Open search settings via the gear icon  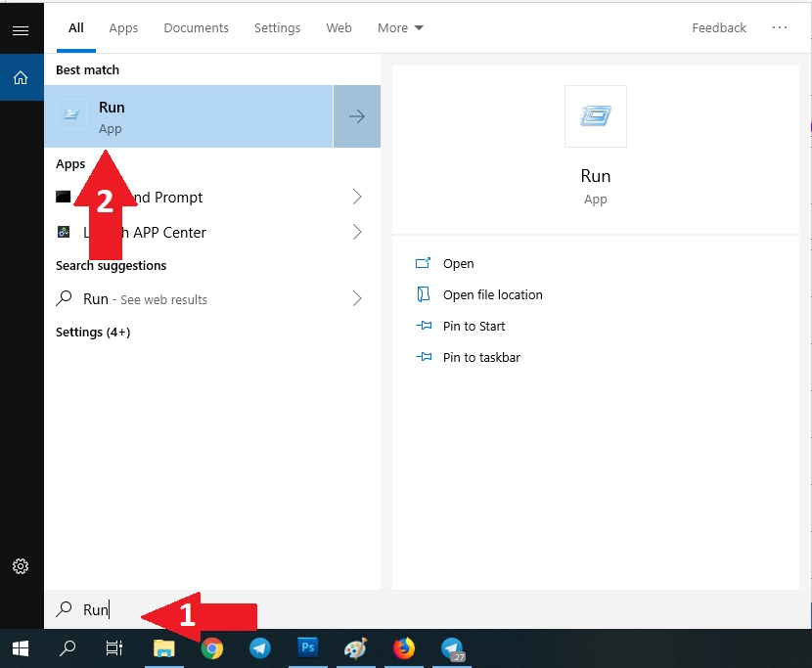21,566
